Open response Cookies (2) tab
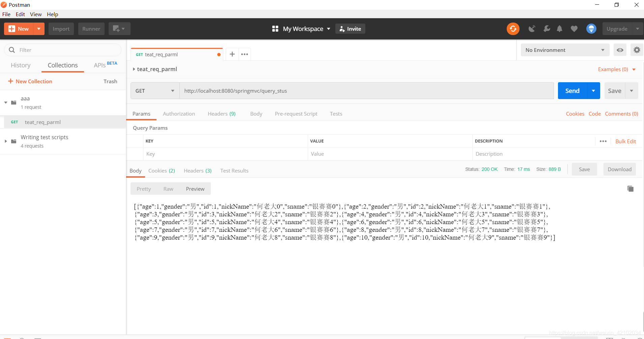Viewport: 644px width, 339px height. (162, 171)
